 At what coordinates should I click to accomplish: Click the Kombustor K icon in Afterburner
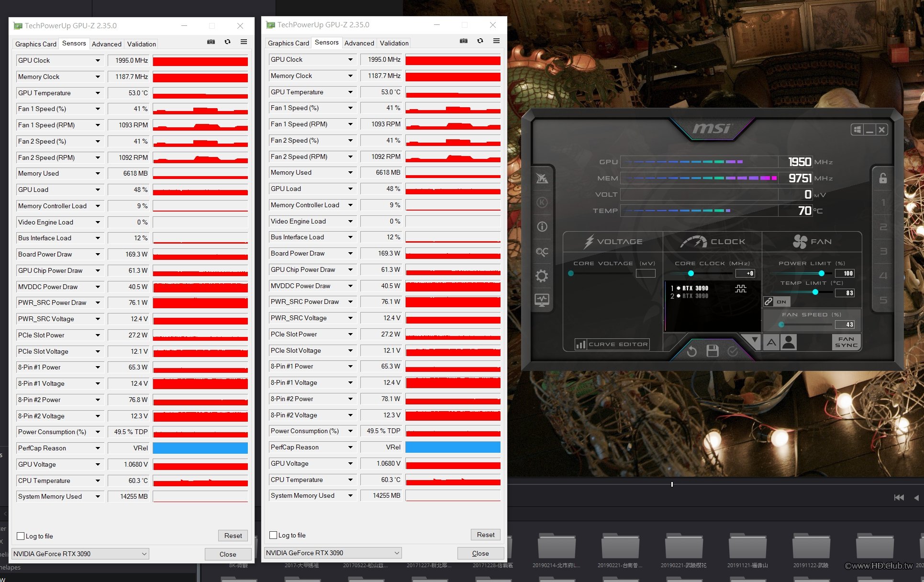542,202
